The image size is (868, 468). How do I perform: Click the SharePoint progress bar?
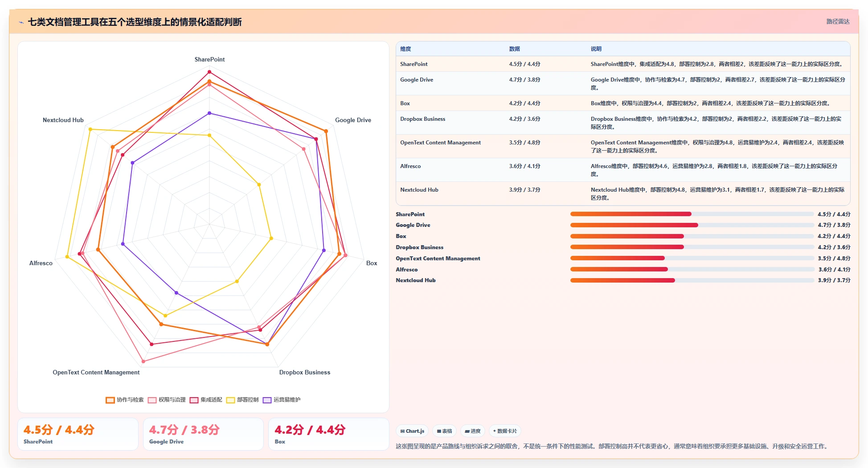pyautogui.click(x=692, y=214)
